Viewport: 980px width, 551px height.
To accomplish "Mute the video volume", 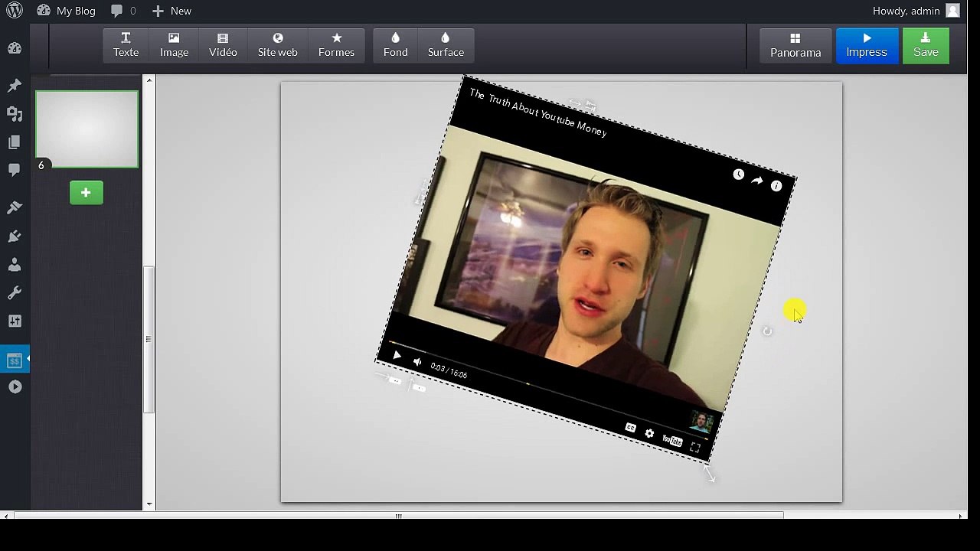I will [417, 362].
